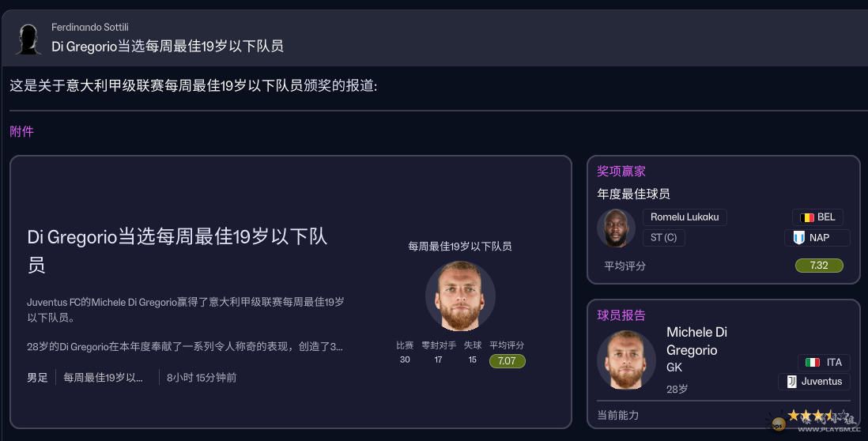Open Romelu Lukaku name button
This screenshot has width=868, height=441.
685,217
